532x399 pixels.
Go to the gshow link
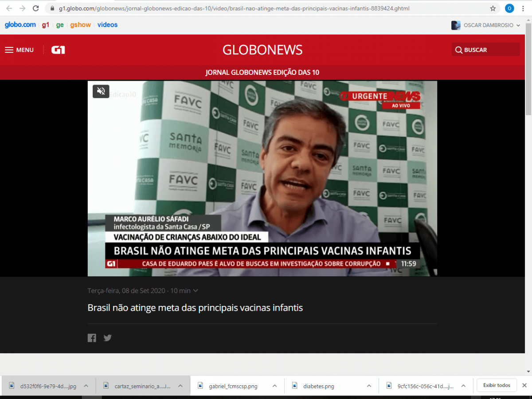click(x=81, y=25)
